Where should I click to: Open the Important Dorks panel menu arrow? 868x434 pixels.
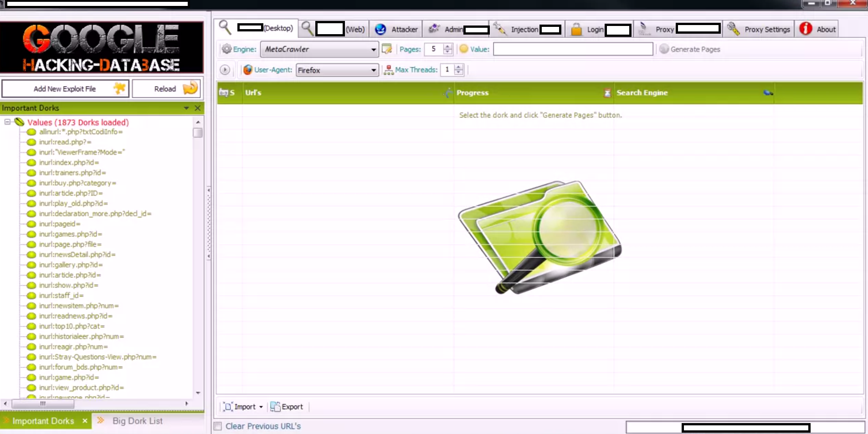pyautogui.click(x=186, y=108)
